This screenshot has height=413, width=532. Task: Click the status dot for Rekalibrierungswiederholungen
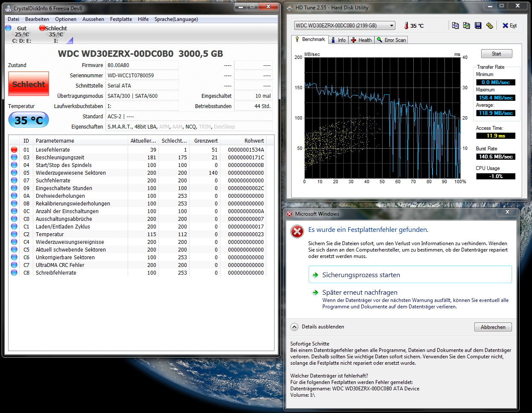pos(14,204)
